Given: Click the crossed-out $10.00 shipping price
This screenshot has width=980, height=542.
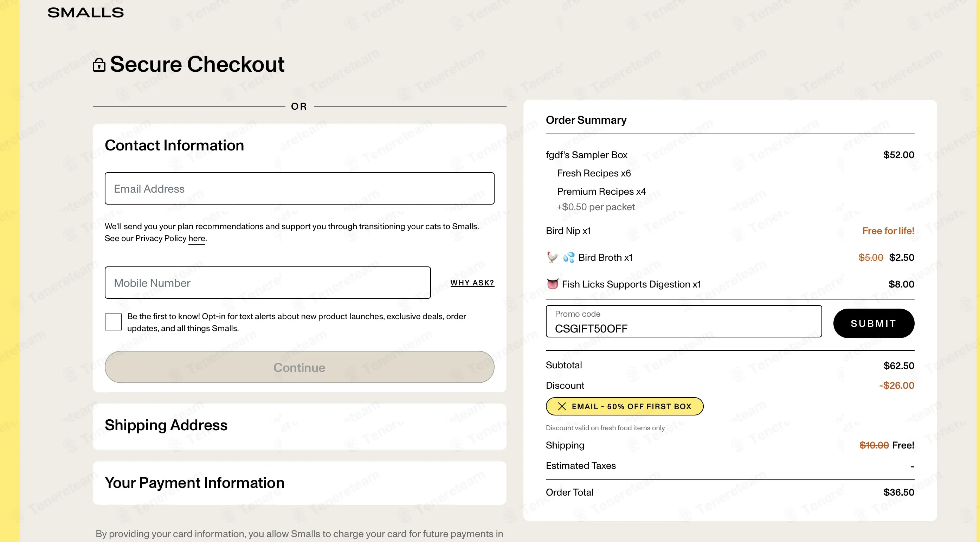Looking at the screenshot, I should click(x=874, y=445).
